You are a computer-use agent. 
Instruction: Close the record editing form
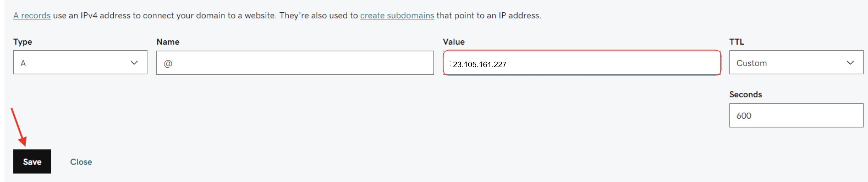[x=81, y=162]
